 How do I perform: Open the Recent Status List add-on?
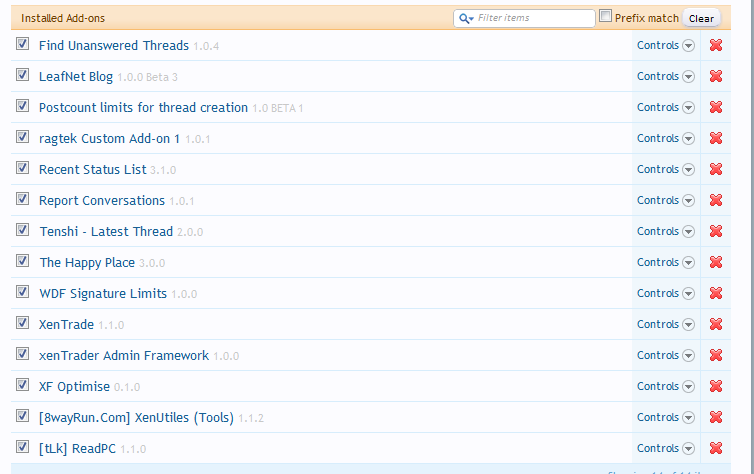point(92,170)
